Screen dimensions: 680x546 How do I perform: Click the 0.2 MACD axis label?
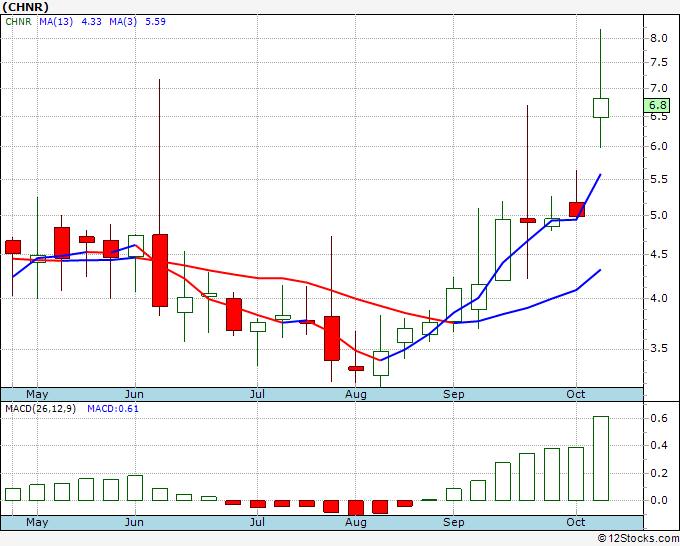[x=658, y=473]
